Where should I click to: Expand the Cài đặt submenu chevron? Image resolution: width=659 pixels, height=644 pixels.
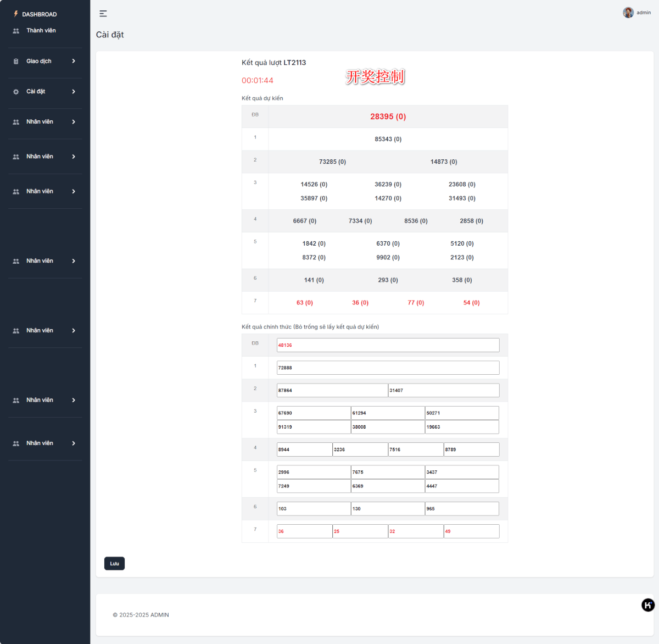(x=74, y=92)
